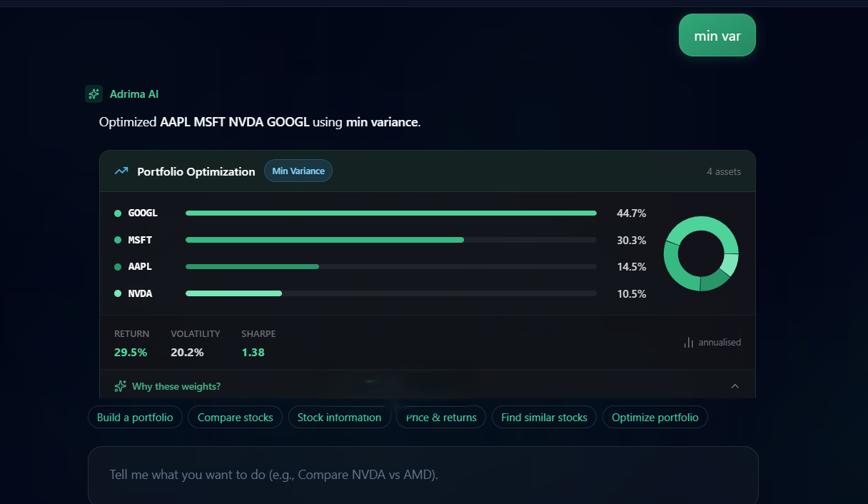
Task: Open the Stock information suggestion chip
Action: tap(339, 417)
